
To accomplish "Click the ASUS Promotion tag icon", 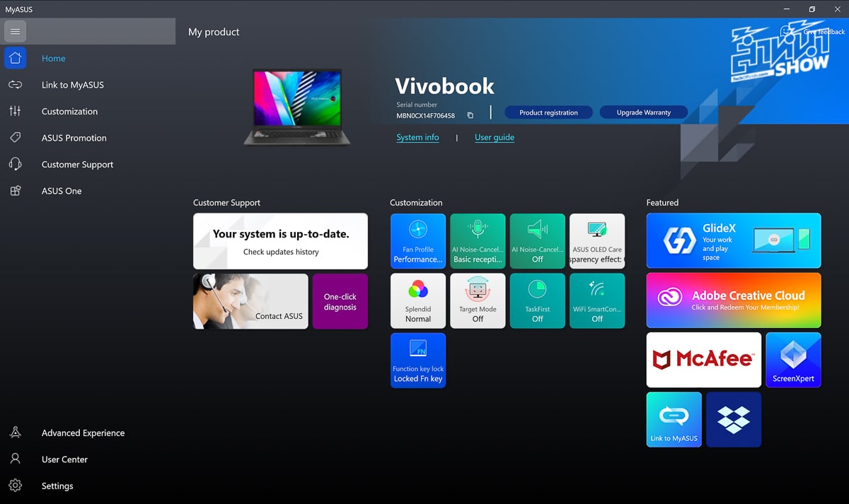I will (x=15, y=138).
